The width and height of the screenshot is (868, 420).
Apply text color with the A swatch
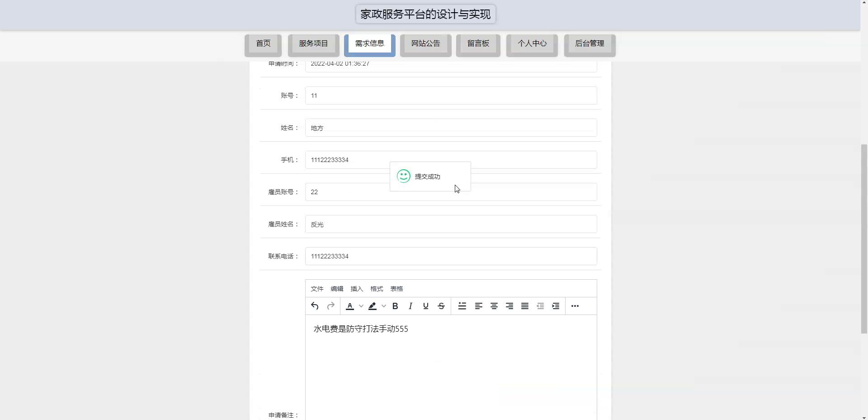pos(349,306)
